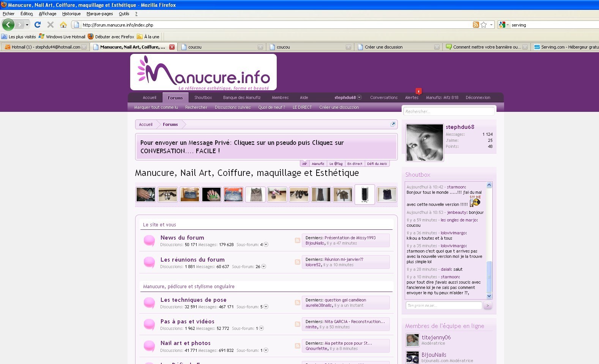Click the red alert badge above Alertes

(418, 91)
